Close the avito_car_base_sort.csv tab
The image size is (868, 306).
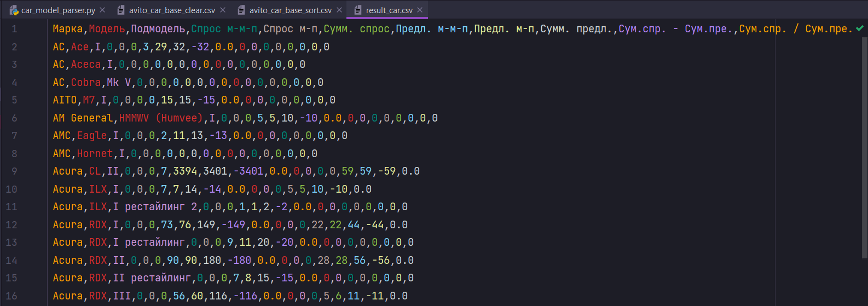point(339,10)
